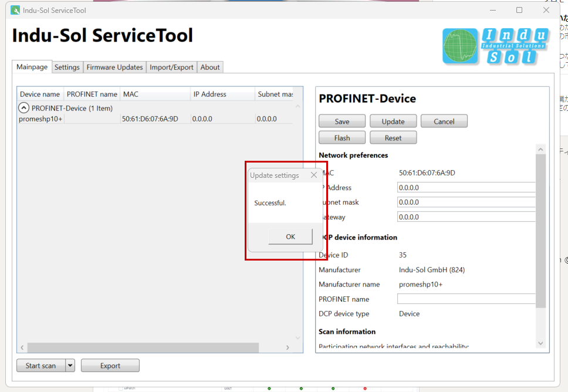Click vertical scrollbar thumb in details panel
This screenshot has height=392, width=568.
(x=540, y=231)
